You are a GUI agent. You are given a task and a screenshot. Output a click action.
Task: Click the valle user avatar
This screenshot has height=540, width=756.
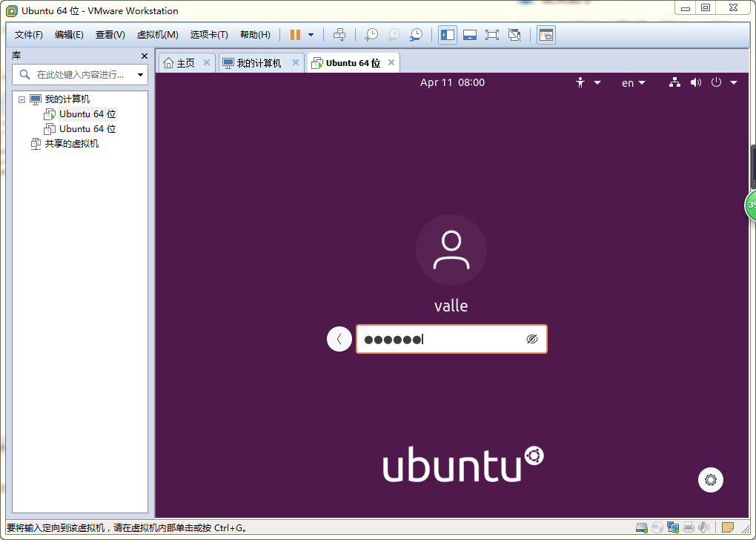click(451, 250)
